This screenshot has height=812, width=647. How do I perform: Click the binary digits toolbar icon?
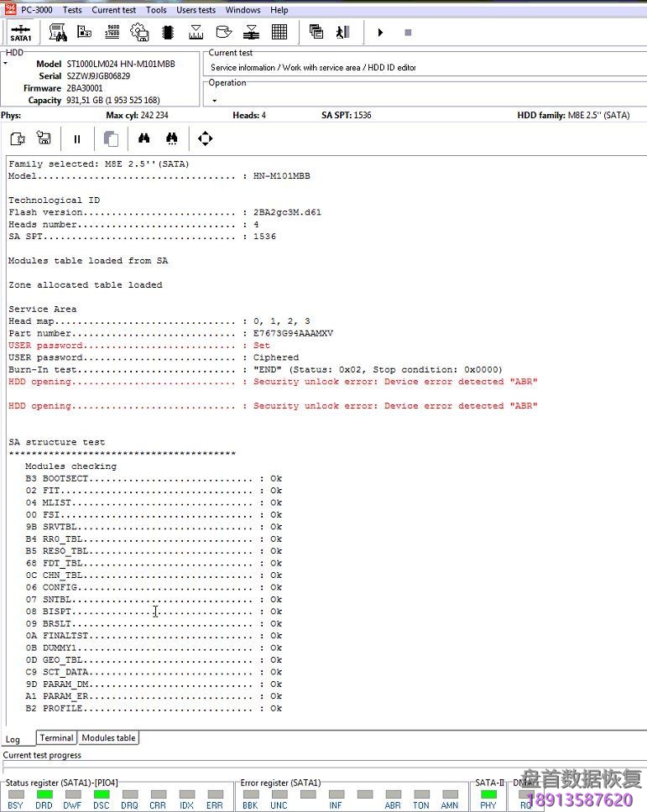coord(112,32)
